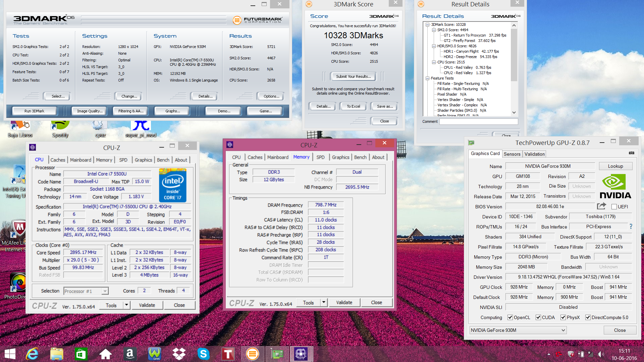This screenshot has width=644, height=362.
Task: Select 'GT1 - Return To Proxycon' tree row
Action: (x=475, y=35)
